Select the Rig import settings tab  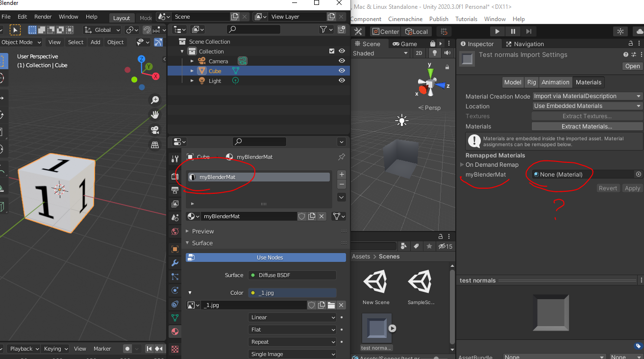[x=532, y=82]
